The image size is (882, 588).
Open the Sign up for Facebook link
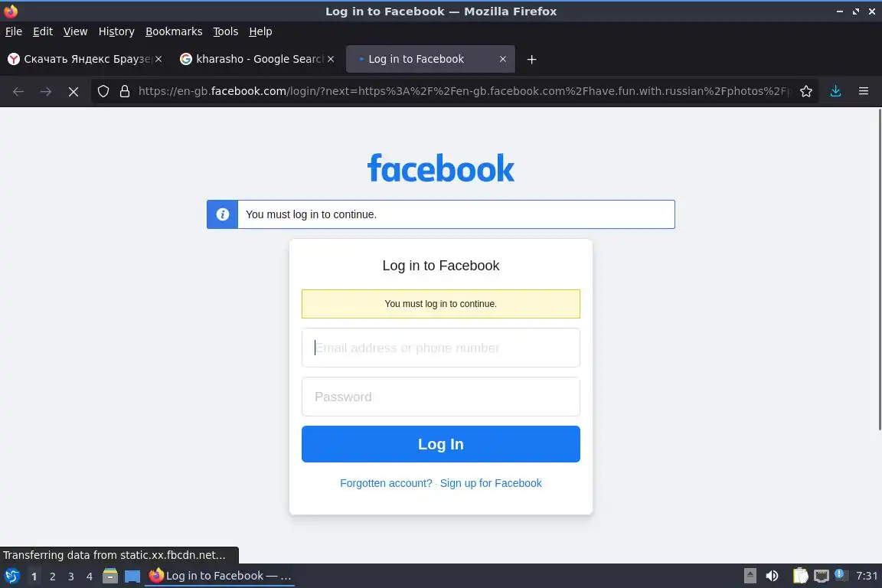pyautogui.click(x=491, y=483)
